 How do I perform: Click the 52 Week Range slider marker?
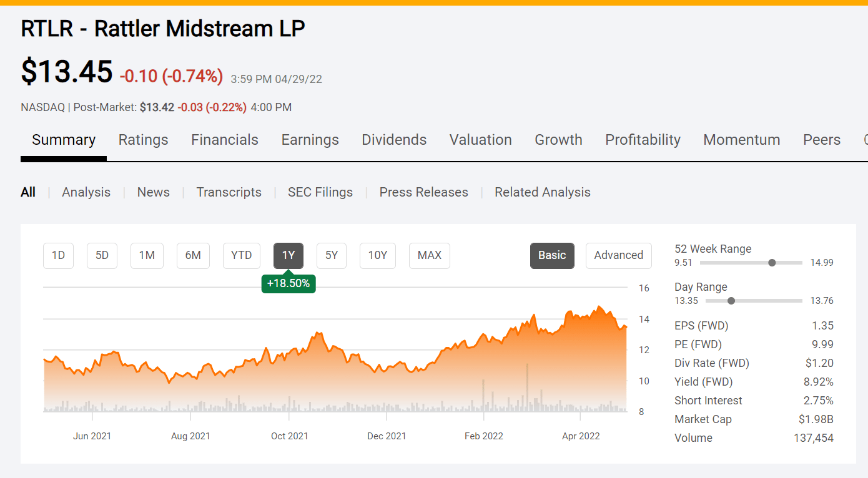tap(772, 263)
